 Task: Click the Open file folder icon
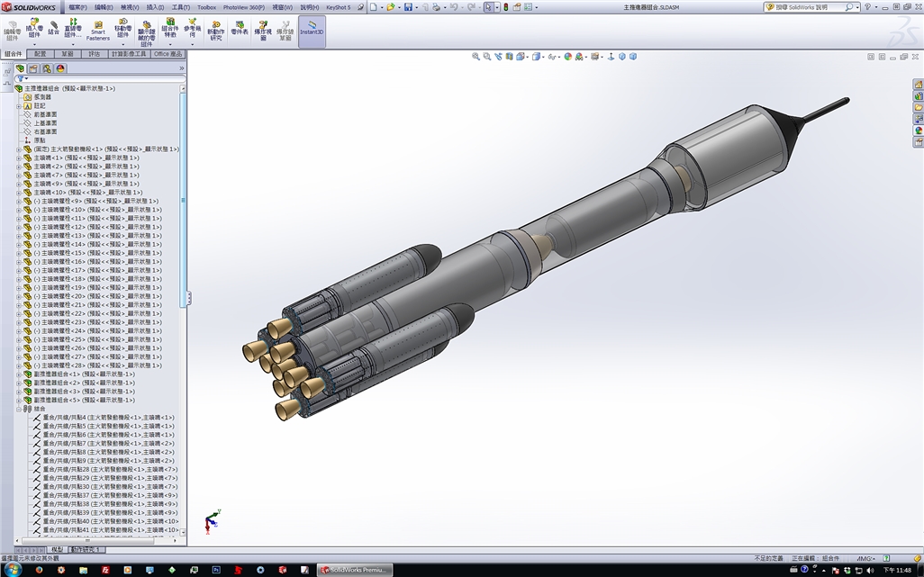[x=390, y=7]
